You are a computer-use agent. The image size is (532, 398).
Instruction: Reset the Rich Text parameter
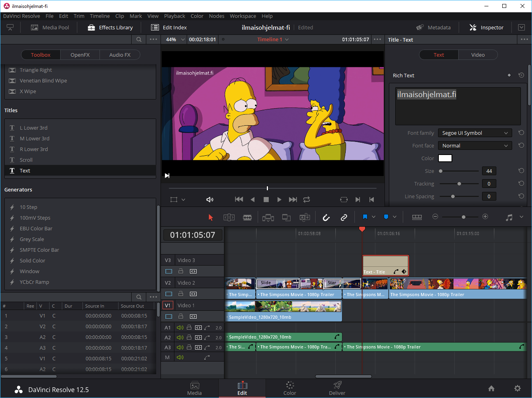521,75
